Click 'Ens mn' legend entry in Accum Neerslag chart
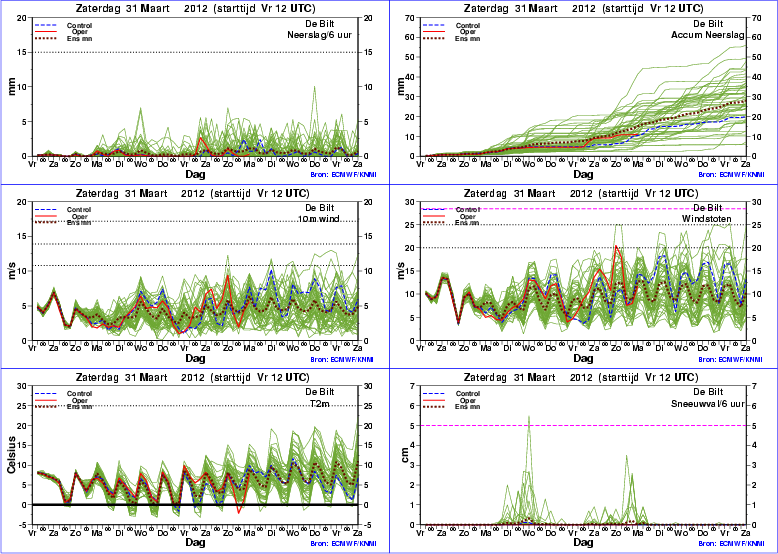 click(468, 38)
